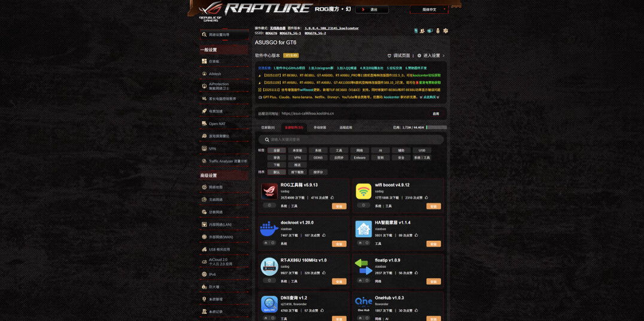
Task: Open the 简体中文 language dropdown
Action: tap(429, 10)
